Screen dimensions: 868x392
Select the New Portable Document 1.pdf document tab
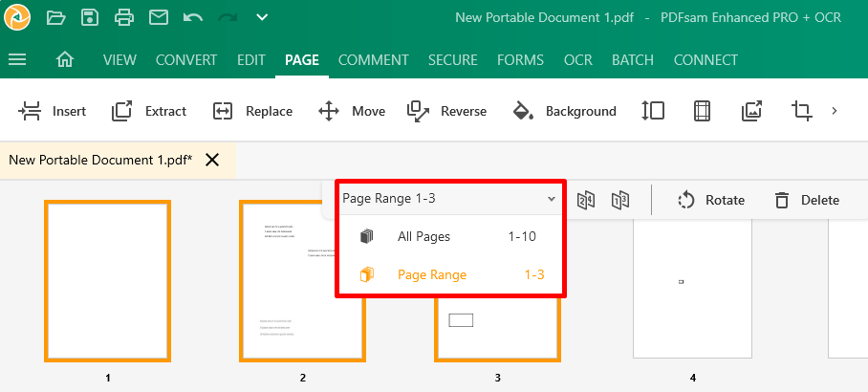click(100, 161)
